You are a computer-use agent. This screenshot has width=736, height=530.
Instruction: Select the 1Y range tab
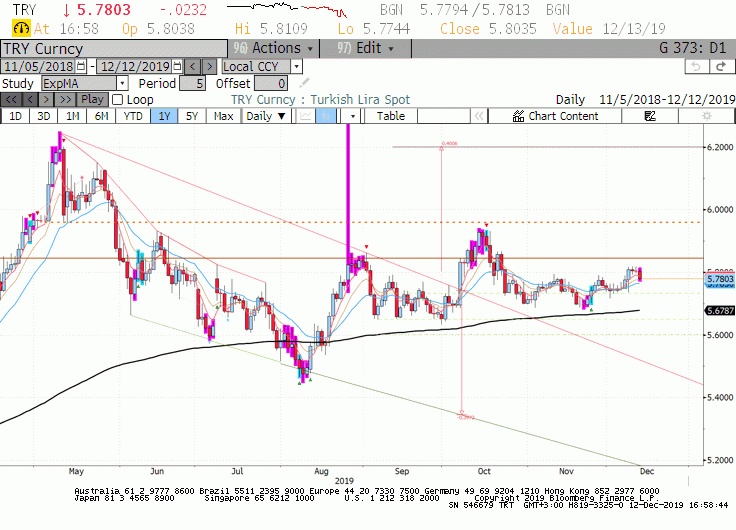[x=164, y=116]
